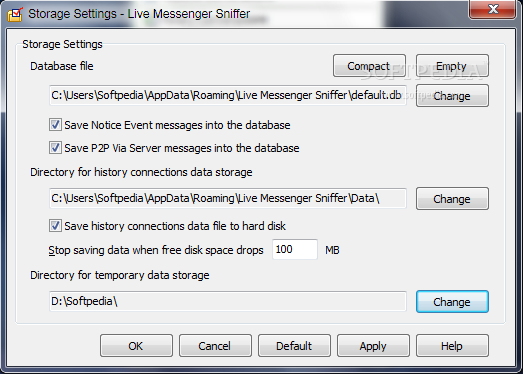The height and width of the screenshot is (374, 523).
Task: Click 'Stop saving data when free disk space drops' label
Action: tap(156, 250)
